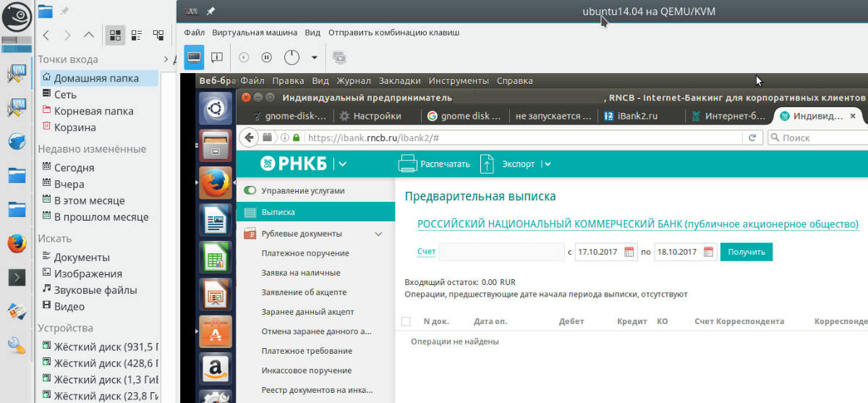Open the shutdown options dropdown arrow

314,57
